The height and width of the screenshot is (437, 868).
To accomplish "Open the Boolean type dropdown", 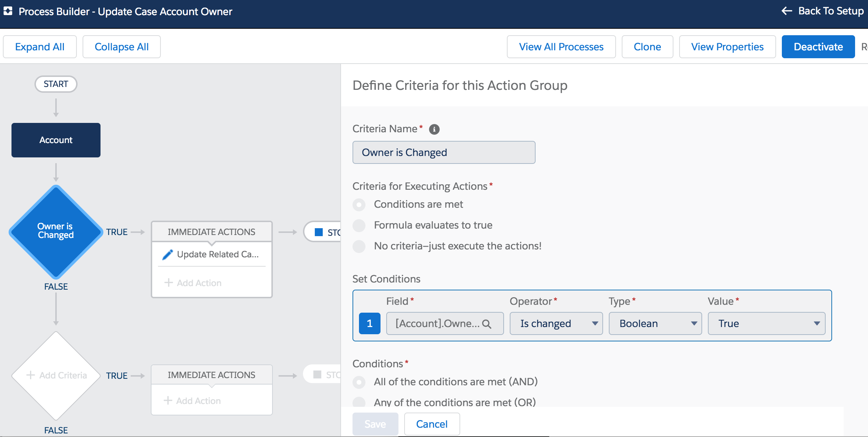I will coord(655,324).
